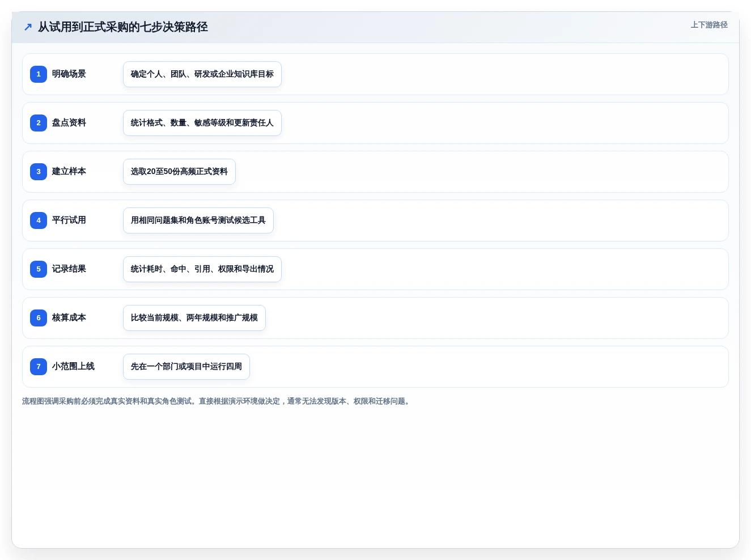This screenshot has width=751, height=560.
Task: Click the step label 平行试用
Action: pyautogui.click(x=69, y=220)
